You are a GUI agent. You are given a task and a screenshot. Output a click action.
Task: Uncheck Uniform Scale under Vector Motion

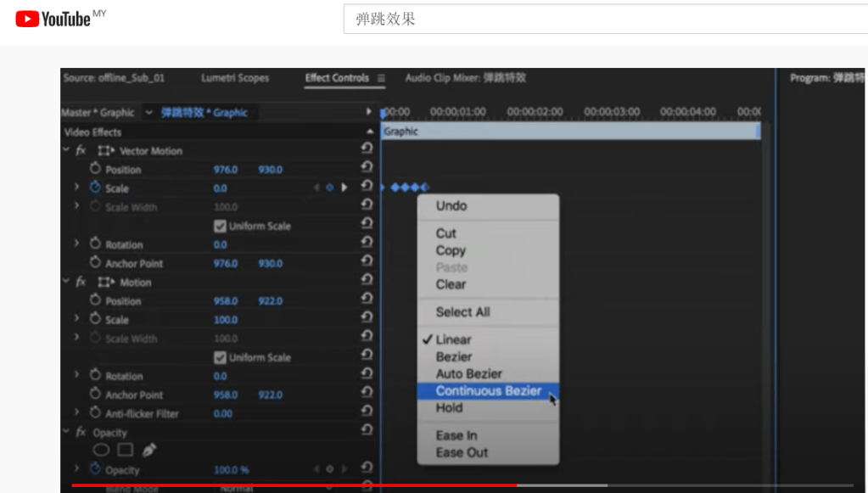[x=220, y=227]
